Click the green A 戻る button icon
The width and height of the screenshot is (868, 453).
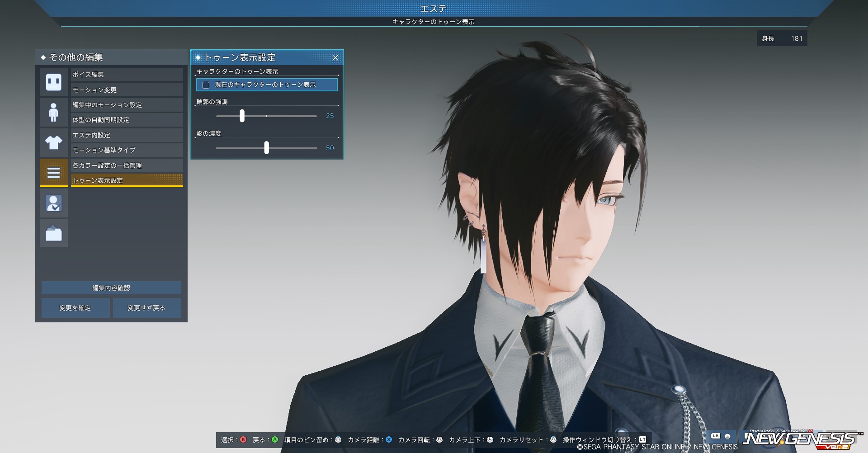[x=274, y=439]
